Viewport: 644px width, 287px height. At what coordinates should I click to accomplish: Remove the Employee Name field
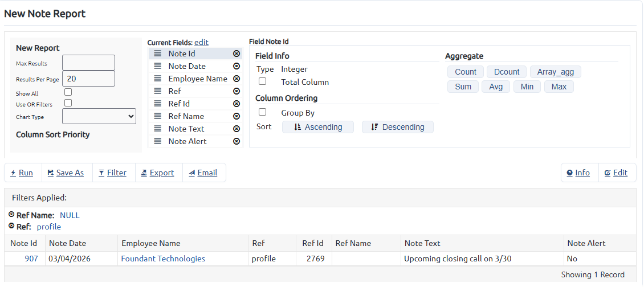click(237, 79)
